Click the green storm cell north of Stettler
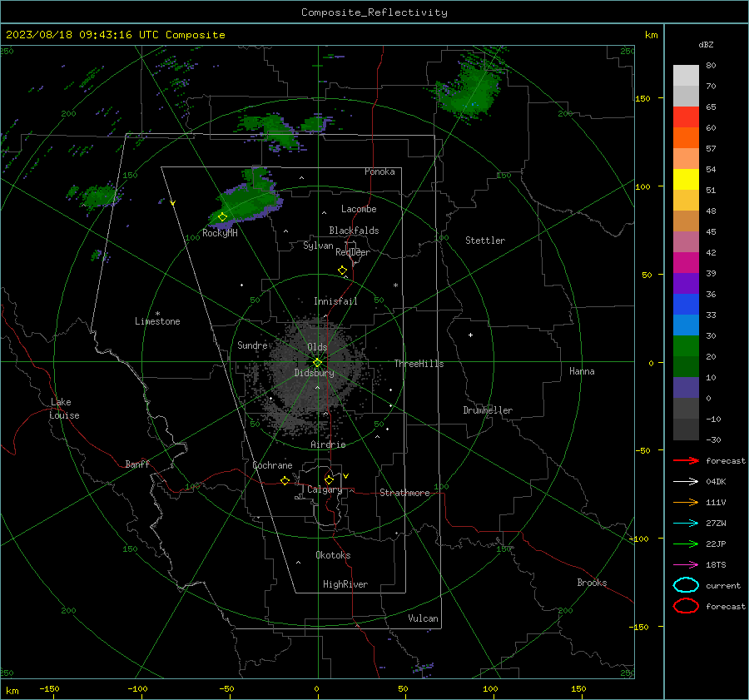This screenshot has height=700, width=749. [470, 91]
